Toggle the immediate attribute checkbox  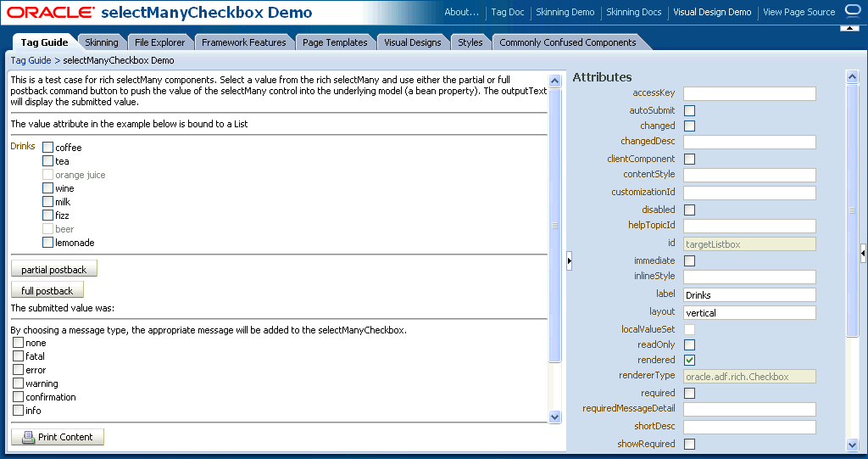click(x=690, y=261)
